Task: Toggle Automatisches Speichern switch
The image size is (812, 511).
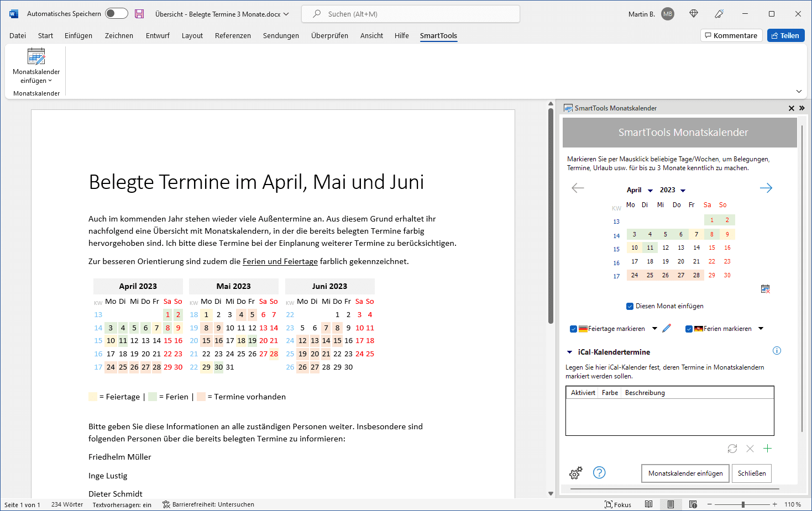Action: click(116, 14)
